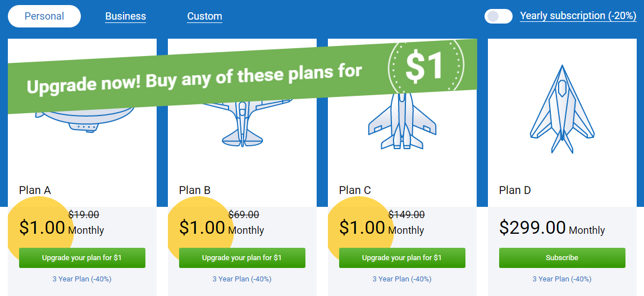The height and width of the screenshot is (296, 644).
Task: Click the Yearly subscription (-20%) label
Action: click(578, 16)
